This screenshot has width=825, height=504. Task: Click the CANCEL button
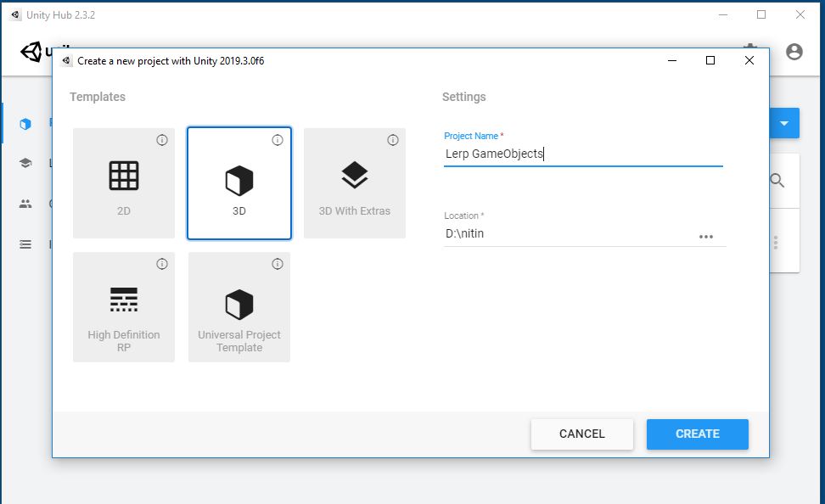click(x=582, y=434)
